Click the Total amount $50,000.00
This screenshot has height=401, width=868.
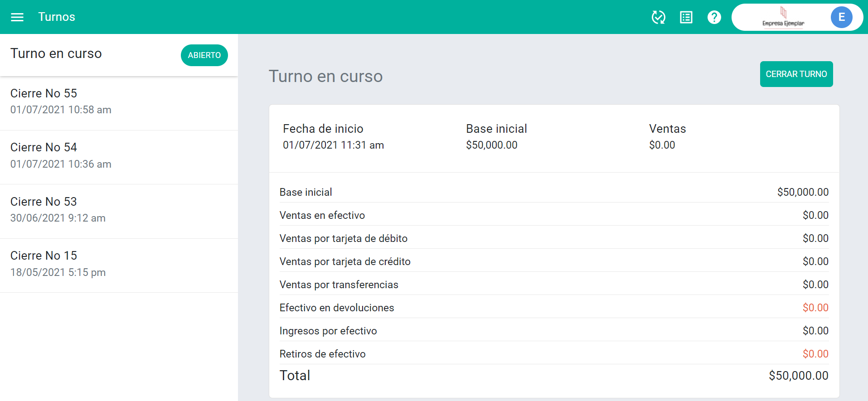[799, 376]
